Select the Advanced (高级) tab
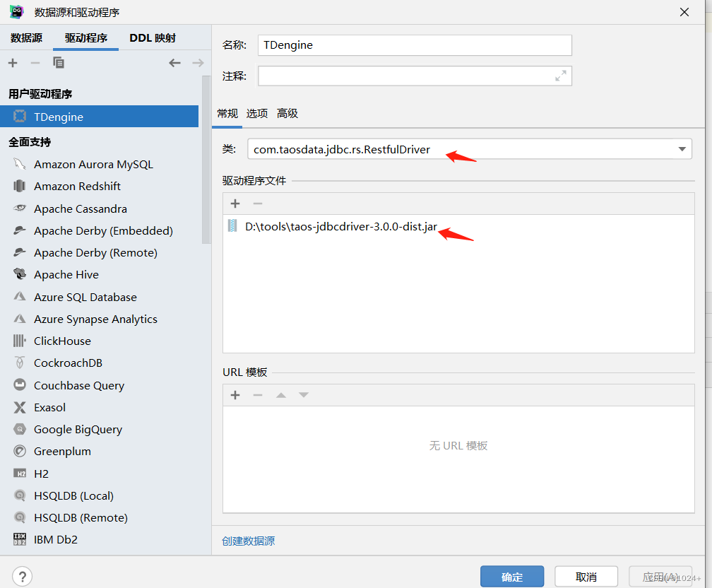This screenshot has height=588, width=712. pyautogui.click(x=287, y=113)
